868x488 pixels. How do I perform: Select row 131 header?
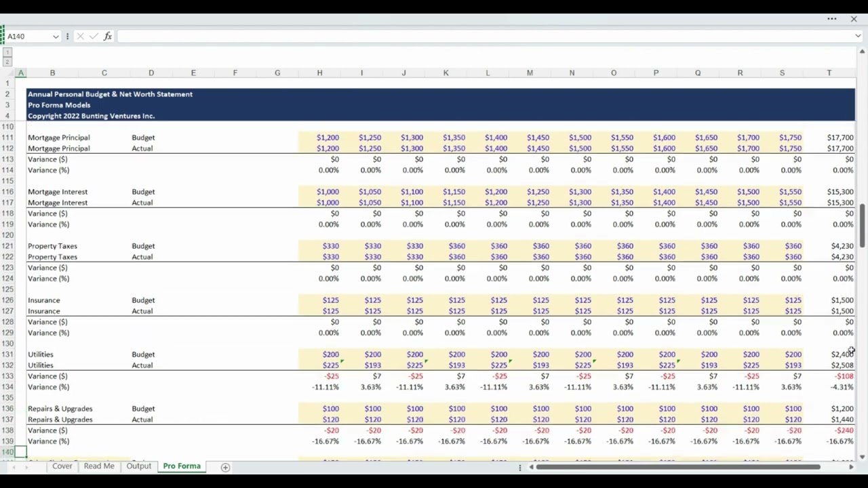point(7,354)
